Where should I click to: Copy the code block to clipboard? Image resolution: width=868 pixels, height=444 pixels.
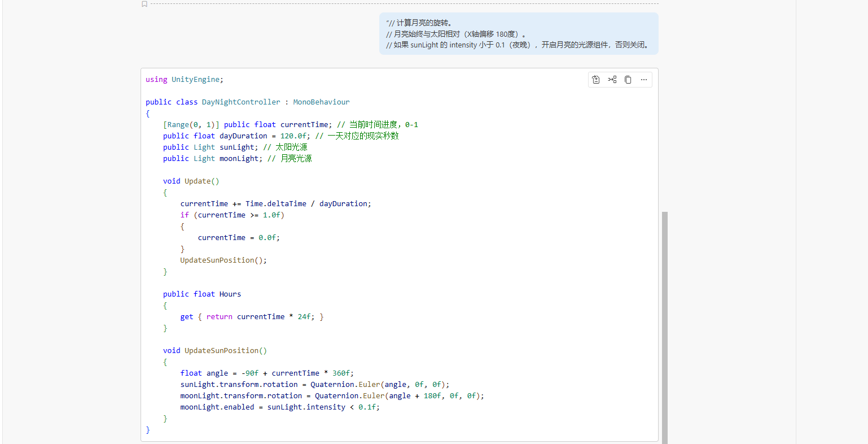coord(628,80)
